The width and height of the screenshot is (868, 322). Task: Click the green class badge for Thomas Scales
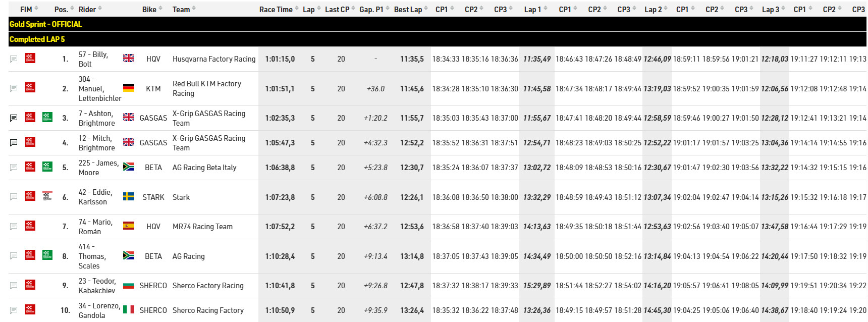click(47, 256)
